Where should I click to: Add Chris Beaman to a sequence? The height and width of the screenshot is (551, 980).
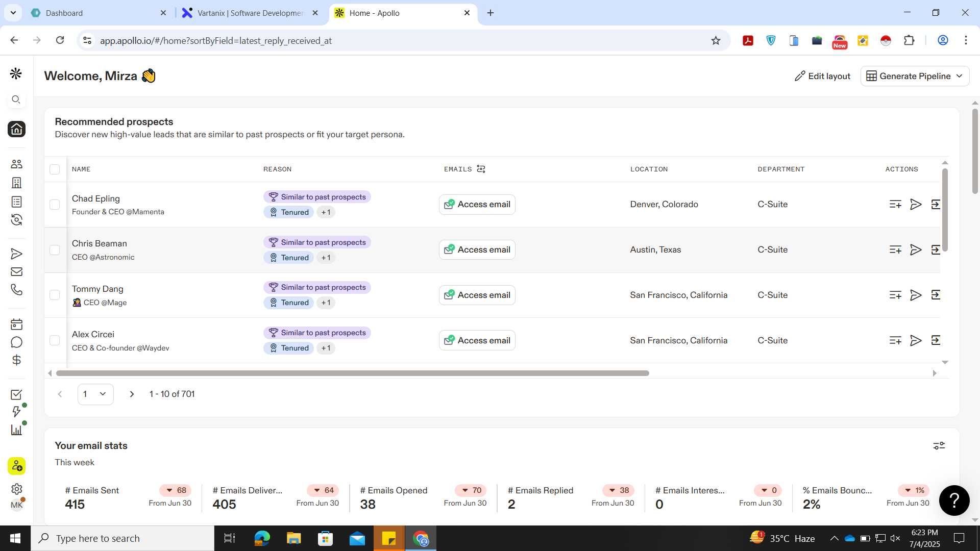pos(916,249)
